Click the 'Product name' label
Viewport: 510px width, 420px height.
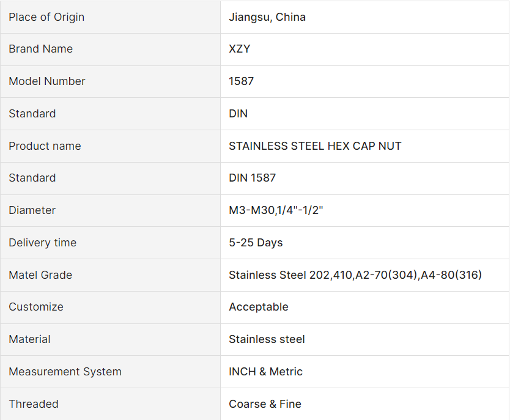pos(45,146)
